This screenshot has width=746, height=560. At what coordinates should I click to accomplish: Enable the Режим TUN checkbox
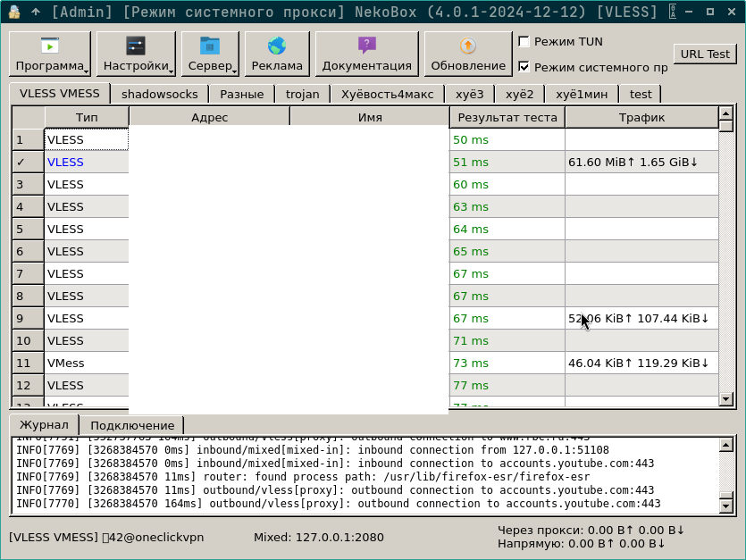tap(524, 42)
